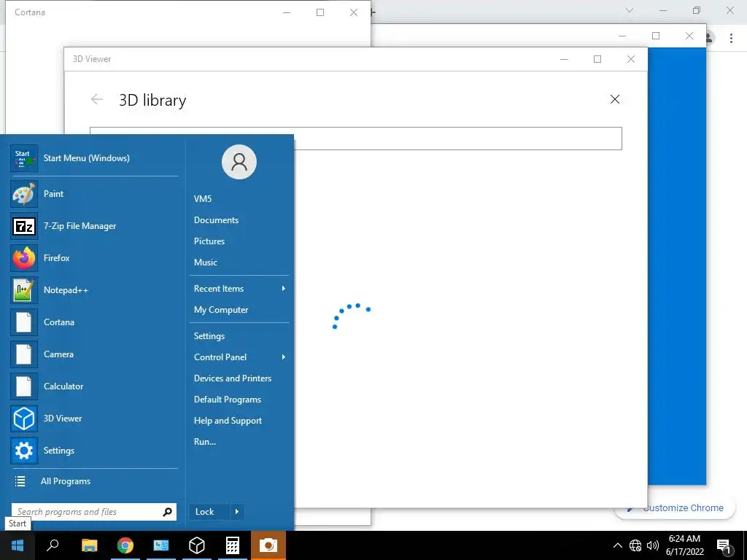Screen dimensions: 747x560
Task: Open Help and Support
Action: 228,421
